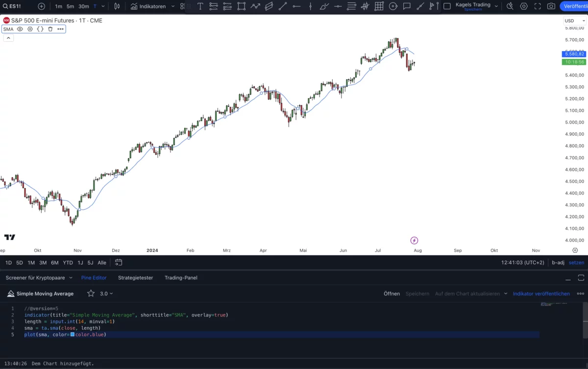Select the Text tool in the toolbar
The width and height of the screenshot is (588, 369).
coord(200,6)
